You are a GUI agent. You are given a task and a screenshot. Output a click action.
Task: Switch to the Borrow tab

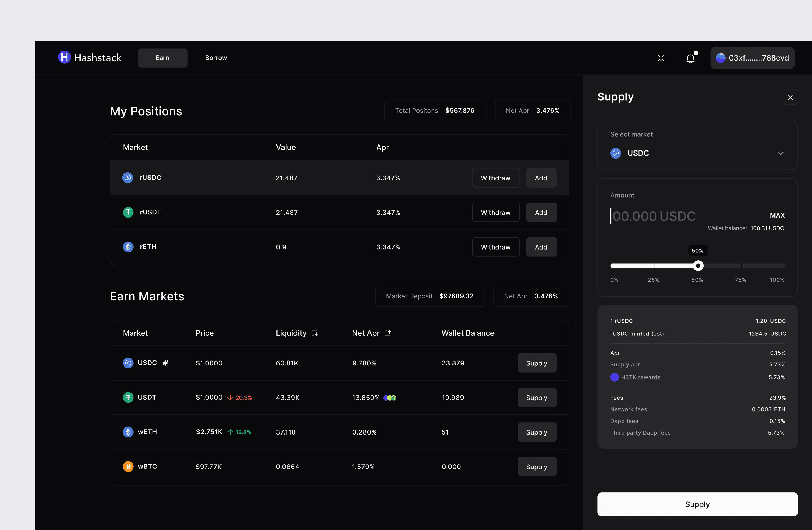216,58
